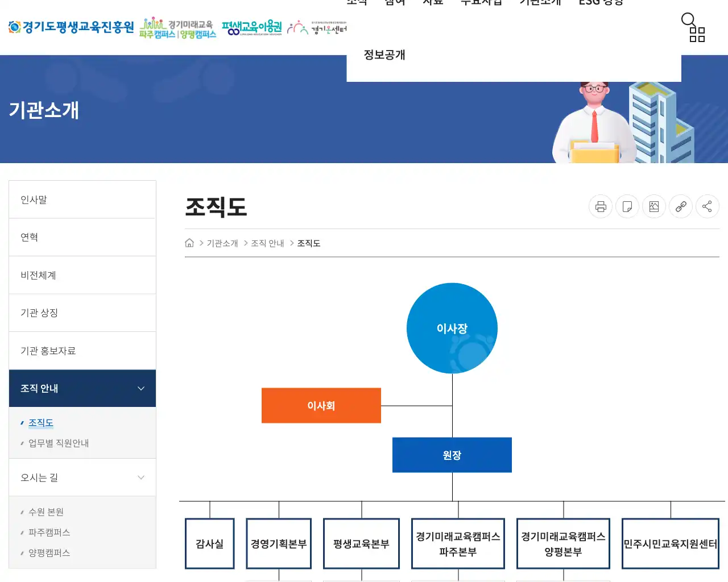Click the 평생교육본부 box

(361, 543)
